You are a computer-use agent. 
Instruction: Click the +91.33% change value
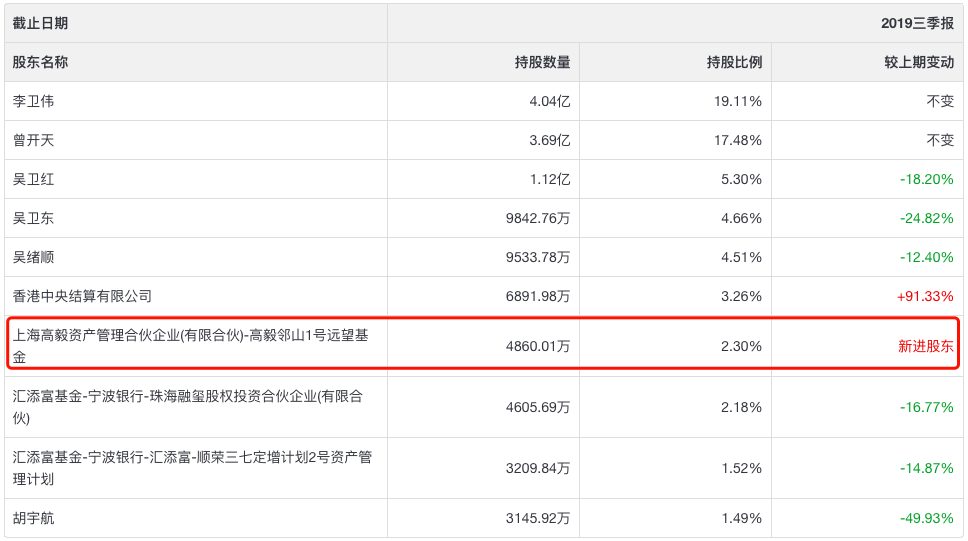(x=925, y=296)
